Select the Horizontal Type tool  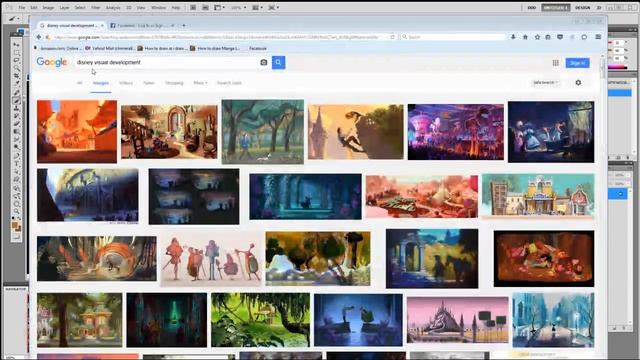coord(16,164)
